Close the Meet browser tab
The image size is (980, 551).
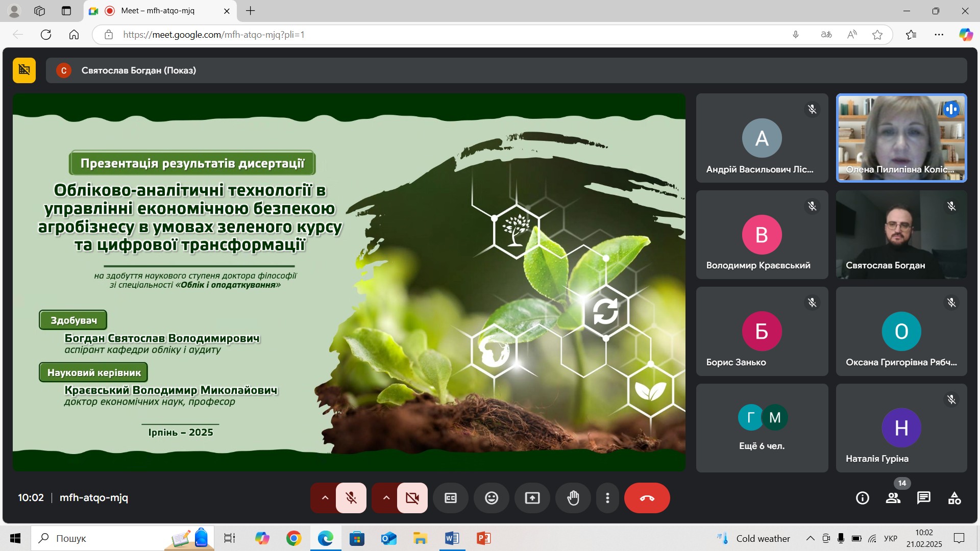pyautogui.click(x=227, y=11)
